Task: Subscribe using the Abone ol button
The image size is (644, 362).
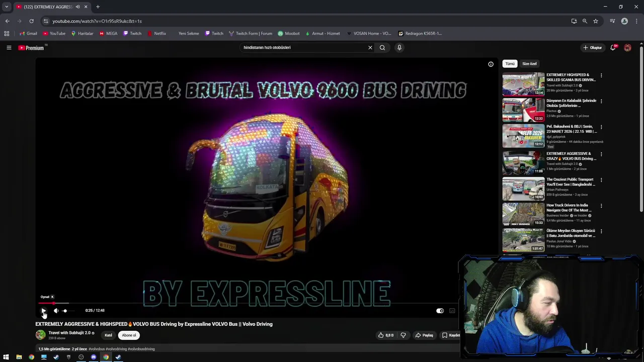Action: click(x=129, y=335)
